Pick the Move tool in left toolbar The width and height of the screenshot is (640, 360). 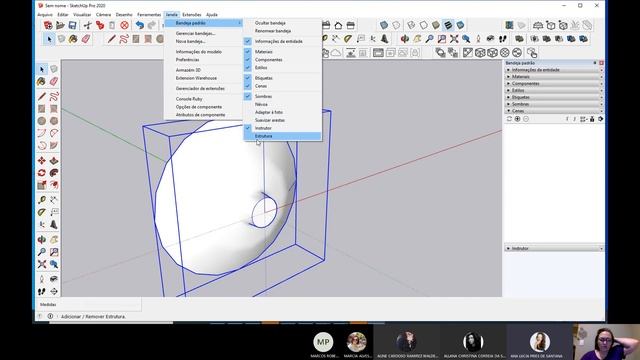pos(41,160)
